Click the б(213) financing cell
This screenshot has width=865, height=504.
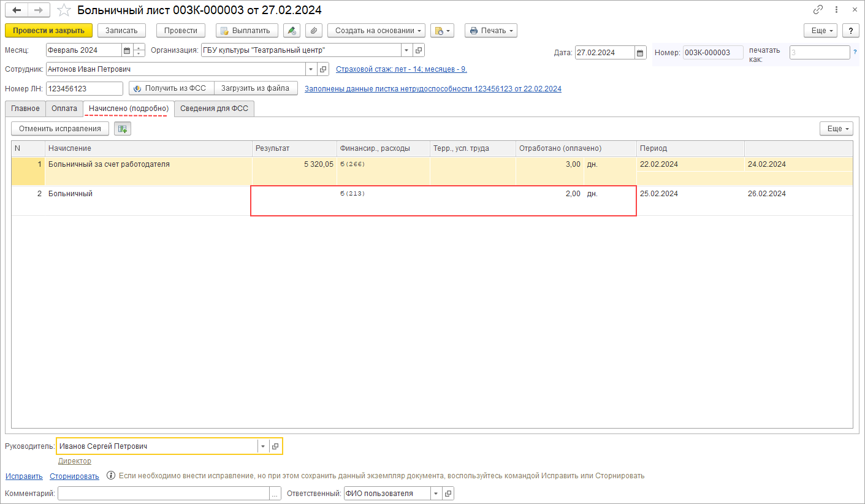(352, 194)
